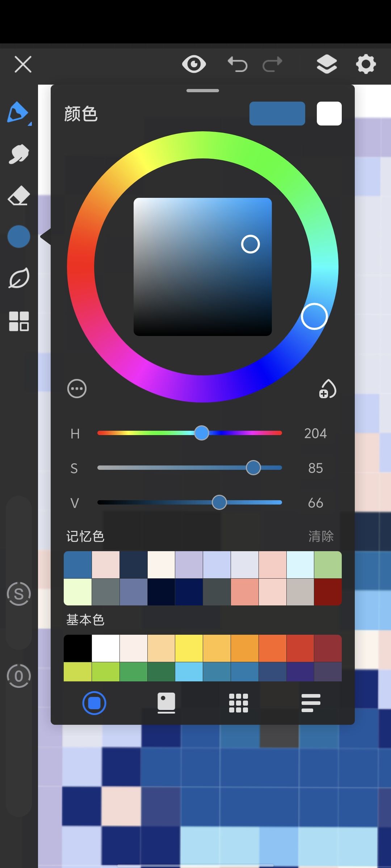This screenshot has width=391, height=868.
Task: Click the add color drop icon
Action: click(328, 389)
